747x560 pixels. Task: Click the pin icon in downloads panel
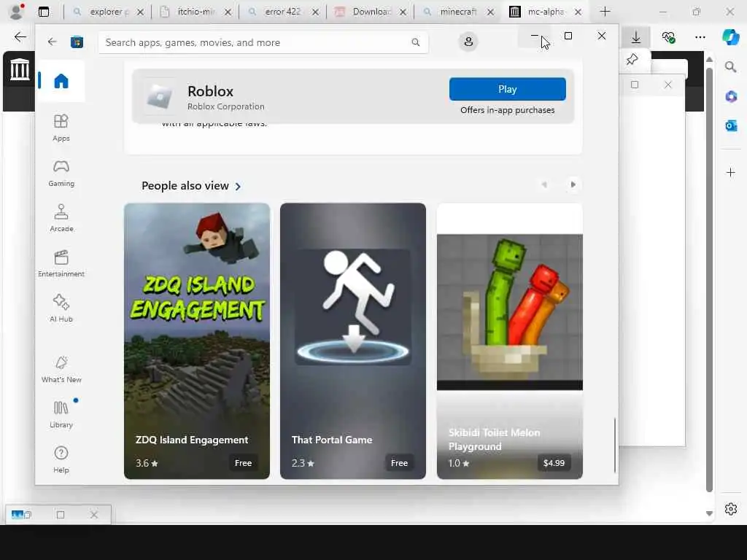coord(632,60)
